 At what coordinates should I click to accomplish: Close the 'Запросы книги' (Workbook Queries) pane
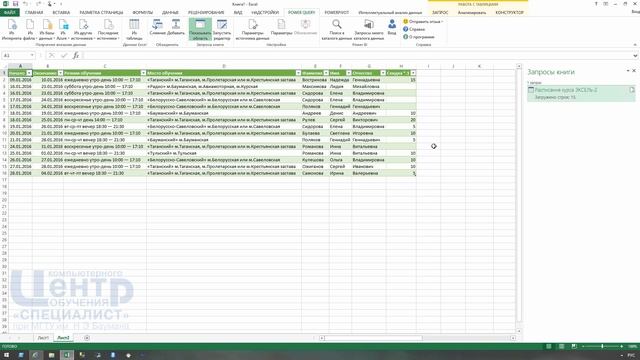point(634,71)
